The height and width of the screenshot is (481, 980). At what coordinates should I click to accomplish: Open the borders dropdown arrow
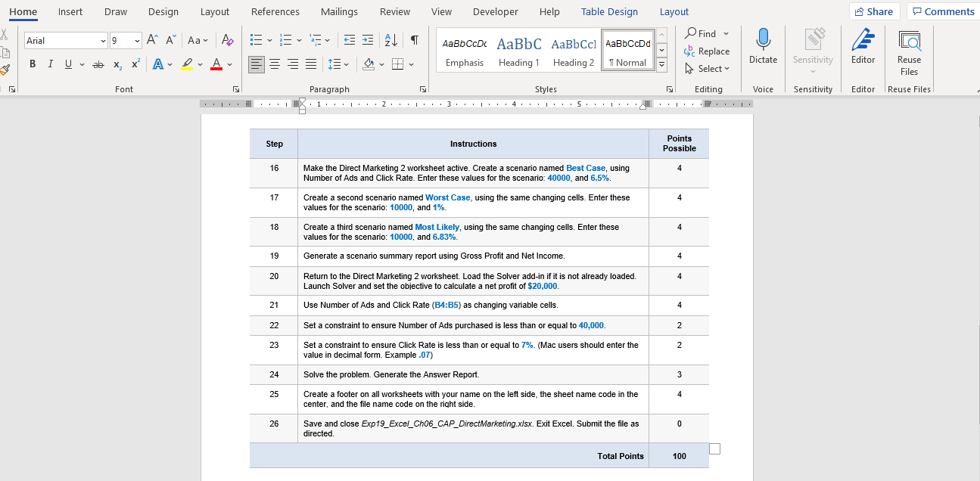(x=411, y=64)
